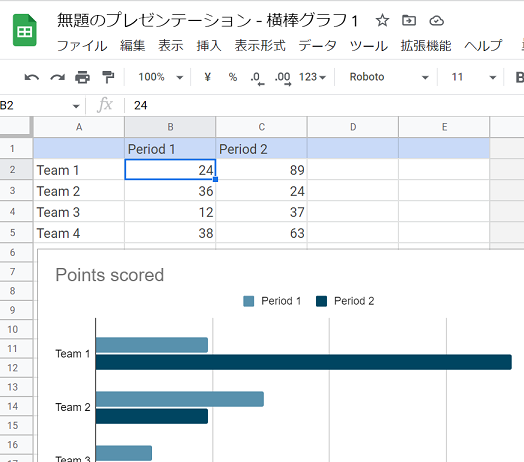
Task: Select Team 2 Period 1 light bar
Action: (x=180, y=399)
